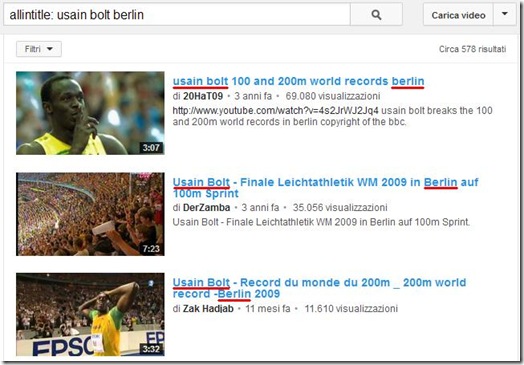
Task: Play the 3:32 Bolt celebration thumbnail
Action: tap(90, 315)
